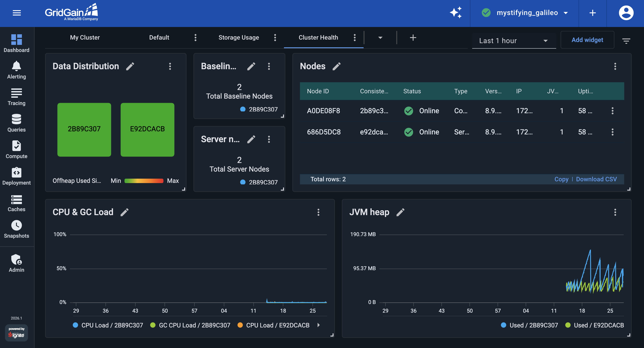Expand the mystifying_galileo cluster selector
Screen dimensions: 644x348
525,13
